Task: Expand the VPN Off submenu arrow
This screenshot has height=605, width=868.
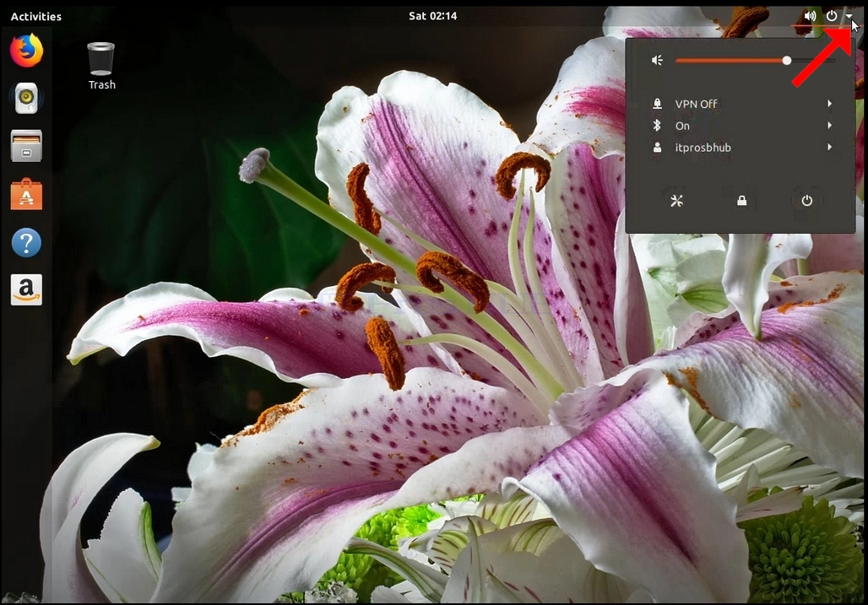Action: pos(829,104)
